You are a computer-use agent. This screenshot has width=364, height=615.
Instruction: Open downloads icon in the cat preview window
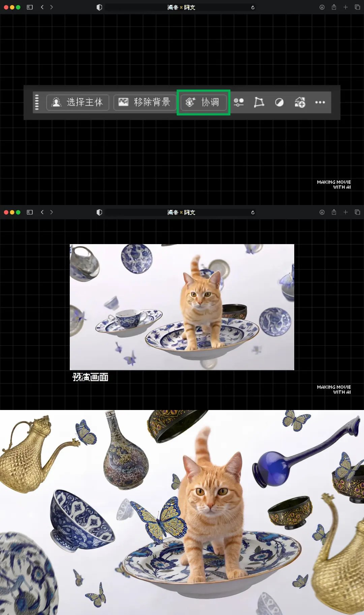click(x=322, y=212)
